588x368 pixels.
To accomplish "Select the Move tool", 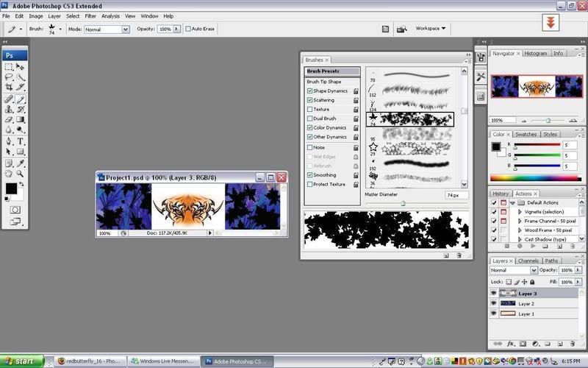I will [21, 66].
